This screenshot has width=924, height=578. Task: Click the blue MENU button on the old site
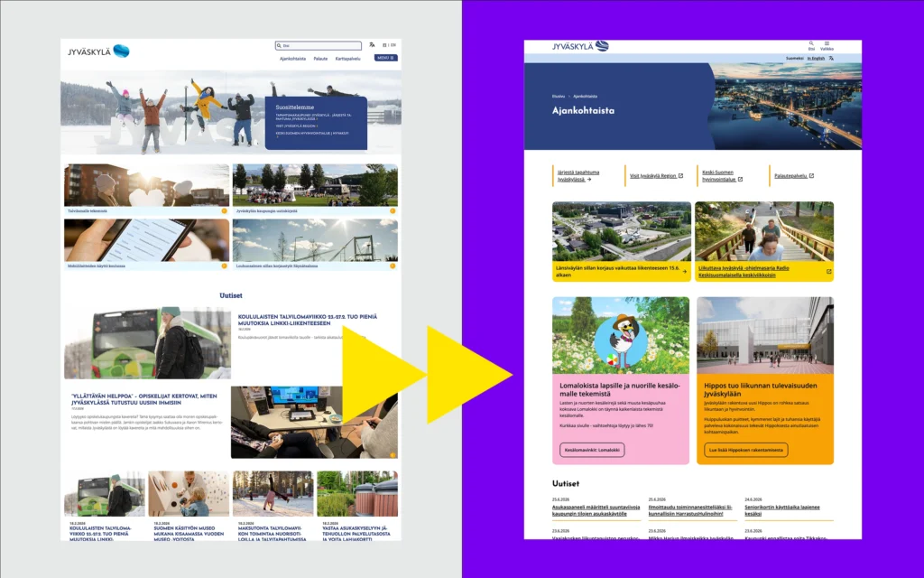click(x=386, y=58)
